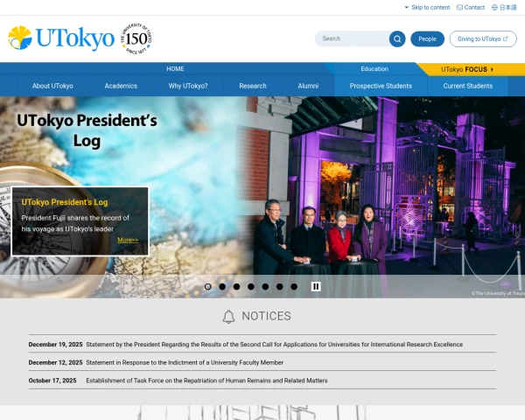525x420 pixels.
Task: Open the HOME navigation tab
Action: [x=175, y=68]
